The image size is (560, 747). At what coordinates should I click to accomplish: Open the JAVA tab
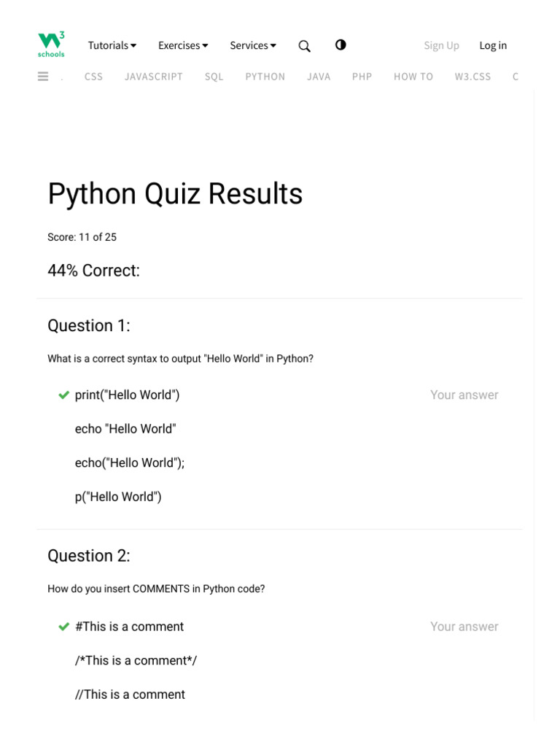[319, 77]
